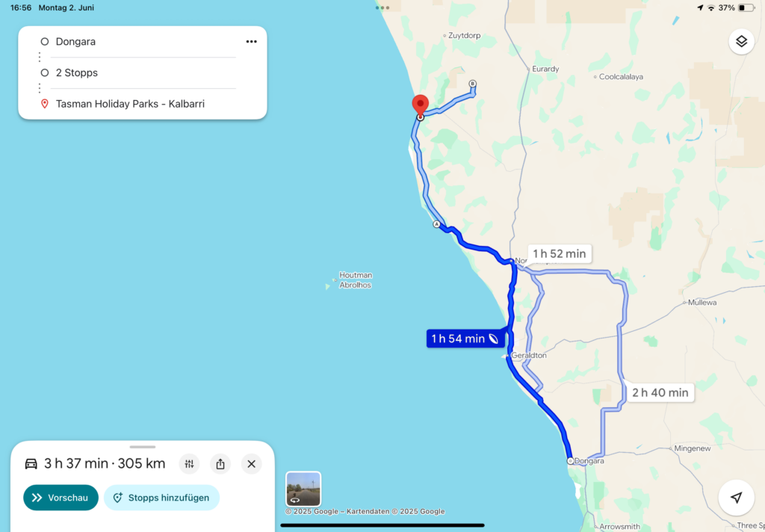Close the directions panel
The height and width of the screenshot is (532, 765).
252,464
